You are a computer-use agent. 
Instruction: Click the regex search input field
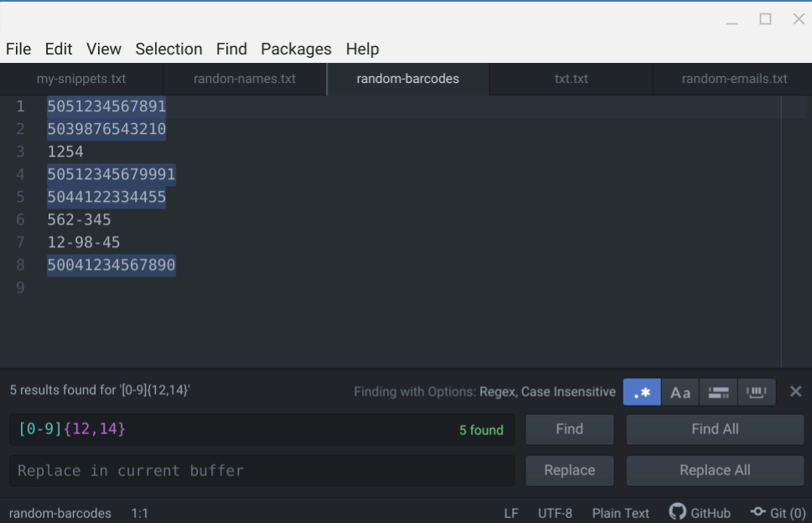[262, 429]
